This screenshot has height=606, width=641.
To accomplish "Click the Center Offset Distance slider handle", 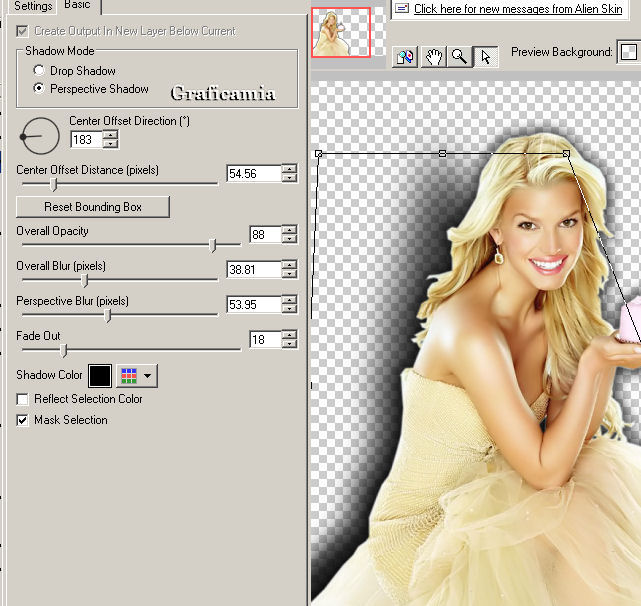I will point(54,184).
